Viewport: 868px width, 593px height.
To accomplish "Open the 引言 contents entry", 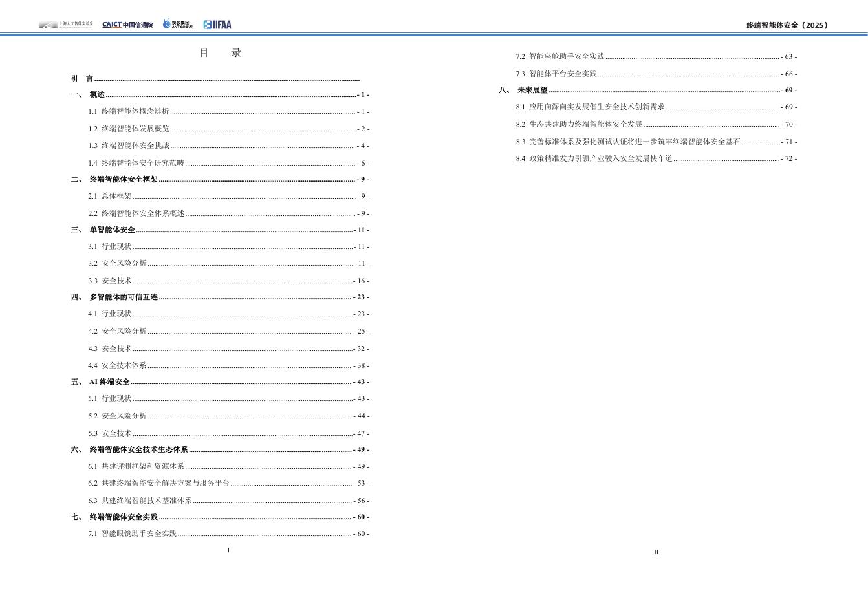I will pos(215,79).
